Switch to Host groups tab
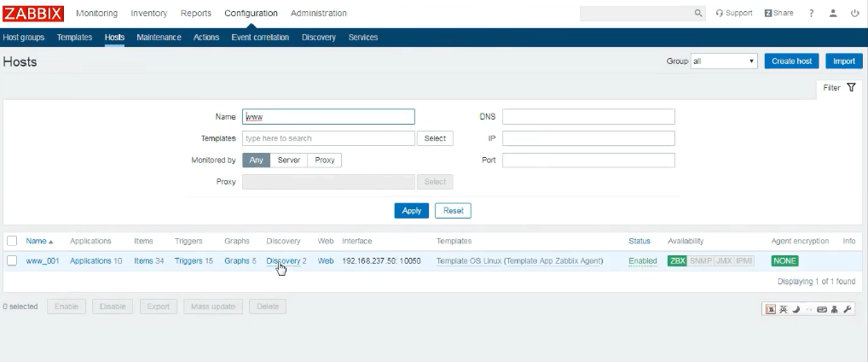The height and width of the screenshot is (362, 868). point(24,38)
